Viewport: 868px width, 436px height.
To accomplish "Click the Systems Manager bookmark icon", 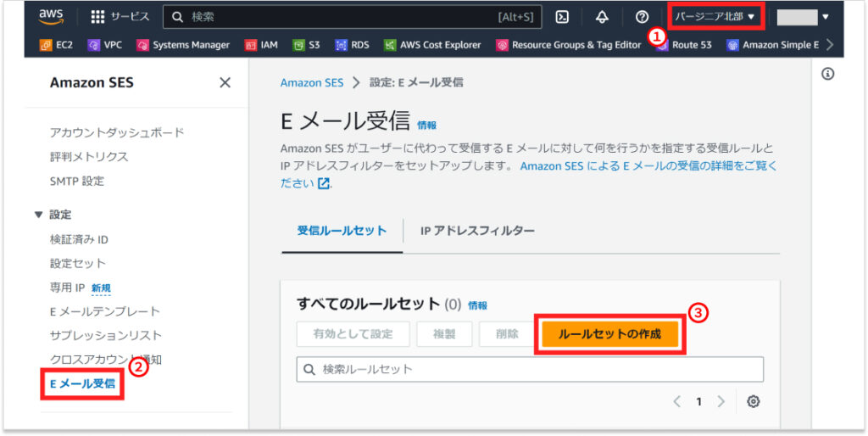I will pyautogui.click(x=142, y=45).
